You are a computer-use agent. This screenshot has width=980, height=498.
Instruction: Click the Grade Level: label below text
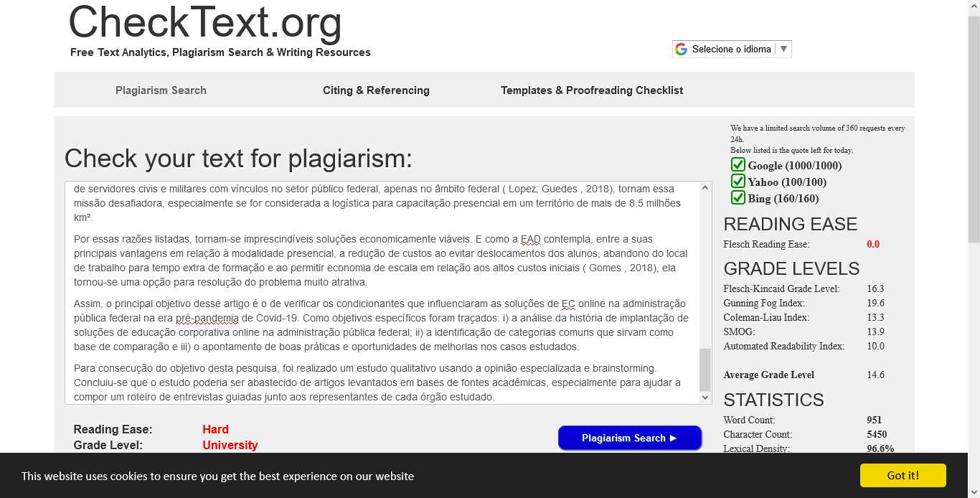(108, 445)
